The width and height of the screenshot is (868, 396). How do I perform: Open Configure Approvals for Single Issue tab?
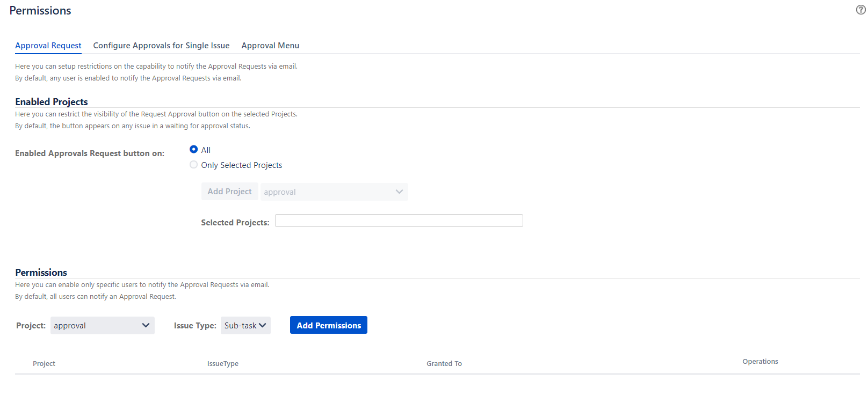[161, 46]
